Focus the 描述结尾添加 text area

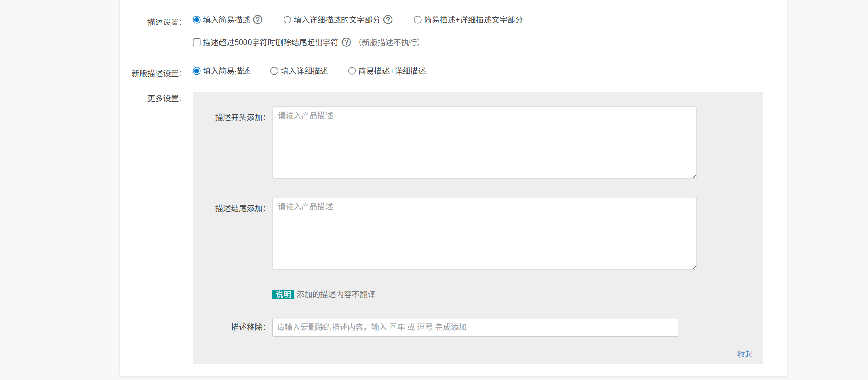pyautogui.click(x=484, y=233)
